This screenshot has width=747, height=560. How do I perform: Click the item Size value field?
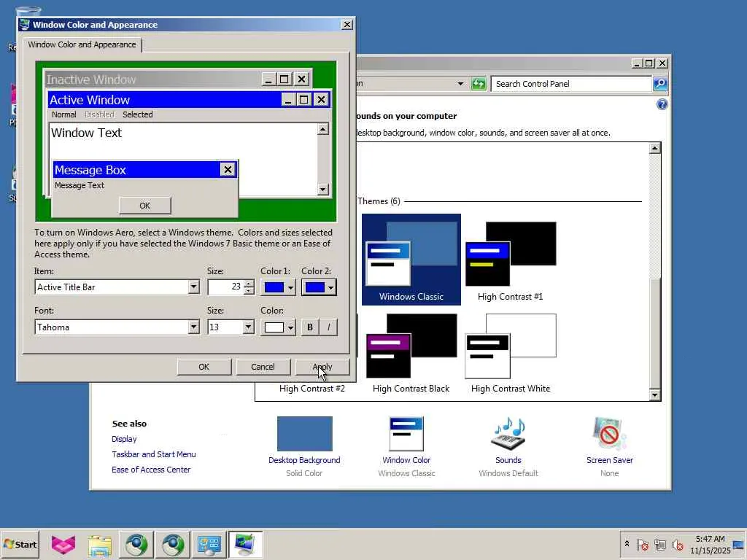pos(225,287)
